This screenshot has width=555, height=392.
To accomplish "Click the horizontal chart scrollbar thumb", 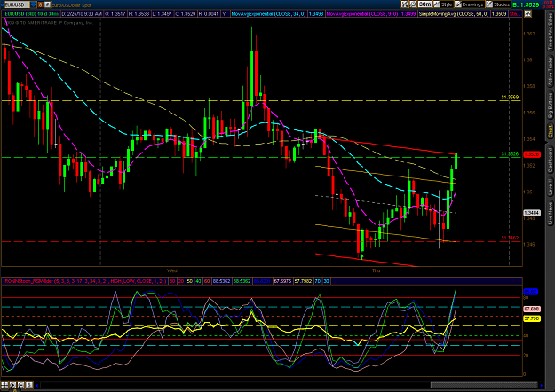I will 484,385.
